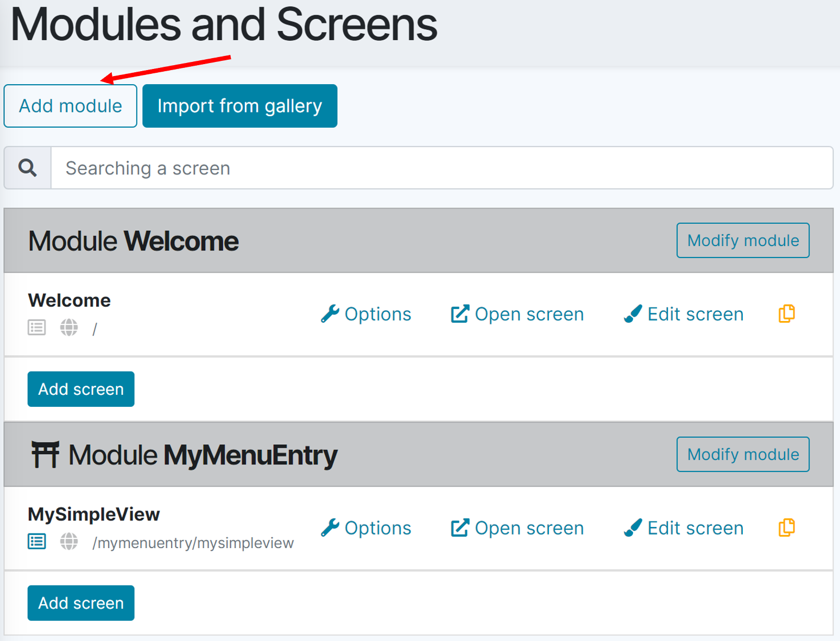Image resolution: width=840 pixels, height=641 pixels.
Task: Modify the MyMenuEntry module
Action: click(742, 454)
